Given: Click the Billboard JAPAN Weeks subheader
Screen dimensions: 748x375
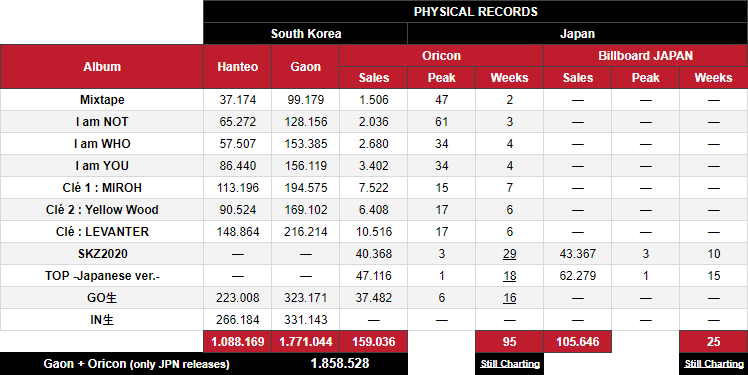Looking at the screenshot, I should point(713,78).
